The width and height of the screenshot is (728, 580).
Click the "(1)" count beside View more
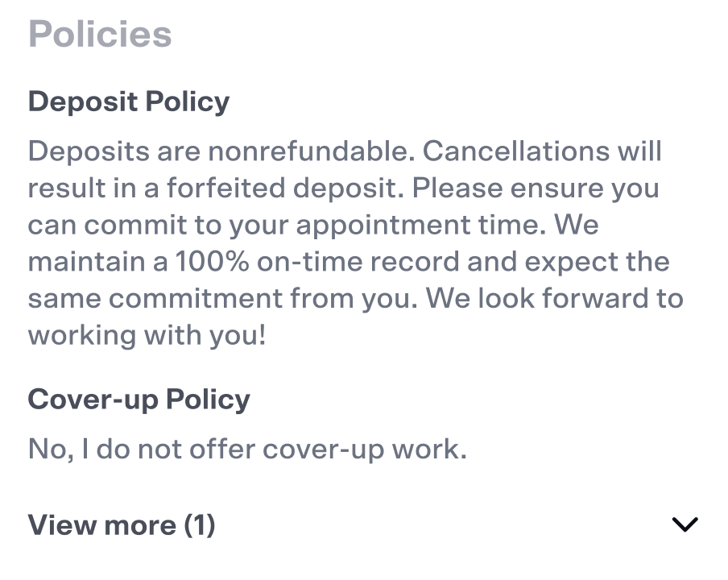pos(200,525)
